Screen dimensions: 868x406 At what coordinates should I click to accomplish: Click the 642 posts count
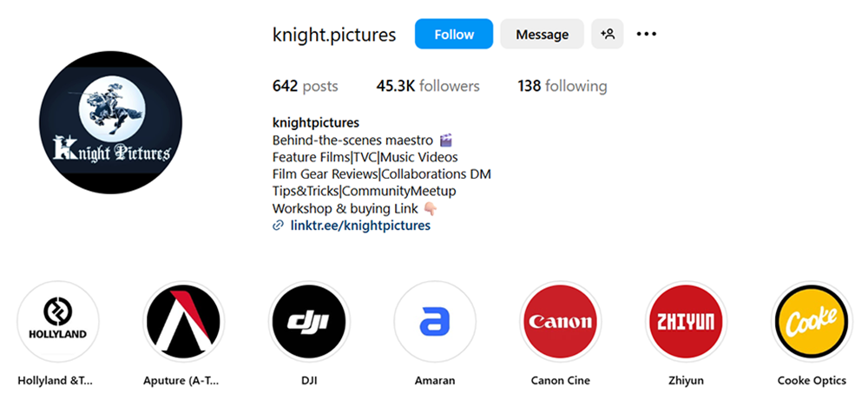pos(305,86)
